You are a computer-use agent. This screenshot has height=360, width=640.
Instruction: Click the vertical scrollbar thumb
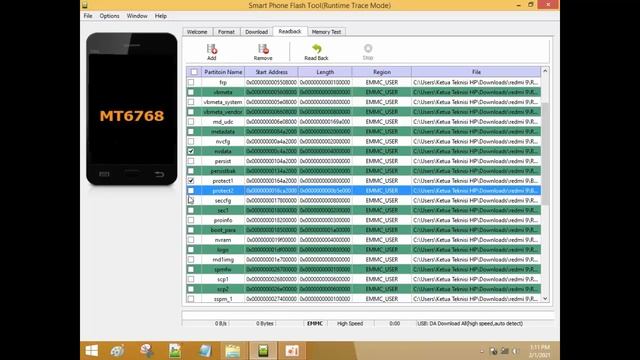545,153
